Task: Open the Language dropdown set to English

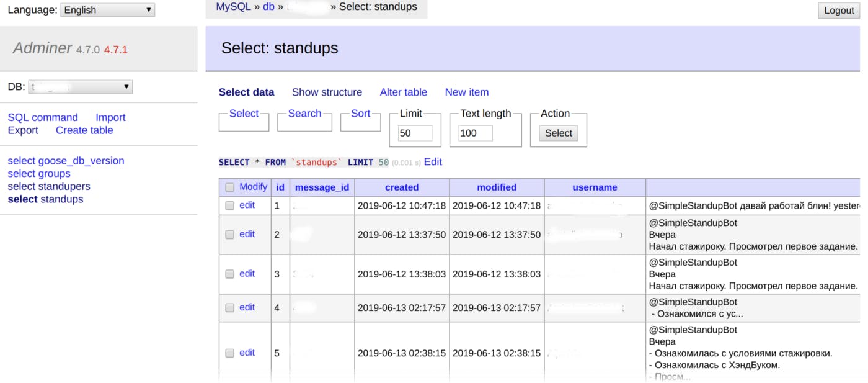Action: click(x=107, y=10)
